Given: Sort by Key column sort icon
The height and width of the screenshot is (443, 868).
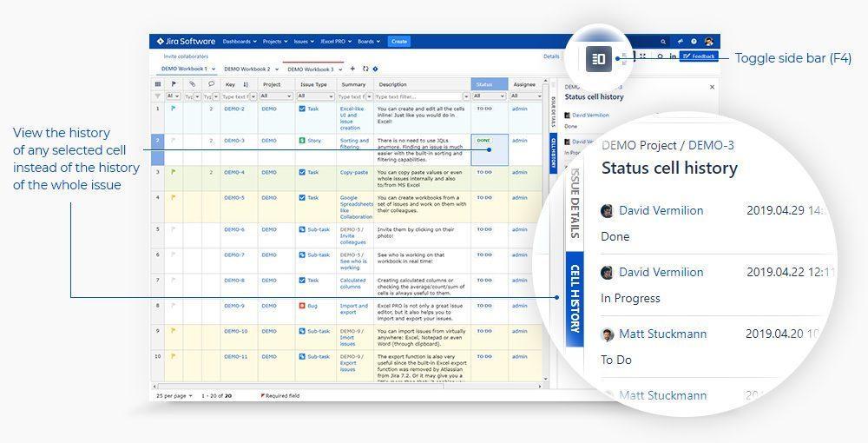Looking at the screenshot, I should 246,85.
